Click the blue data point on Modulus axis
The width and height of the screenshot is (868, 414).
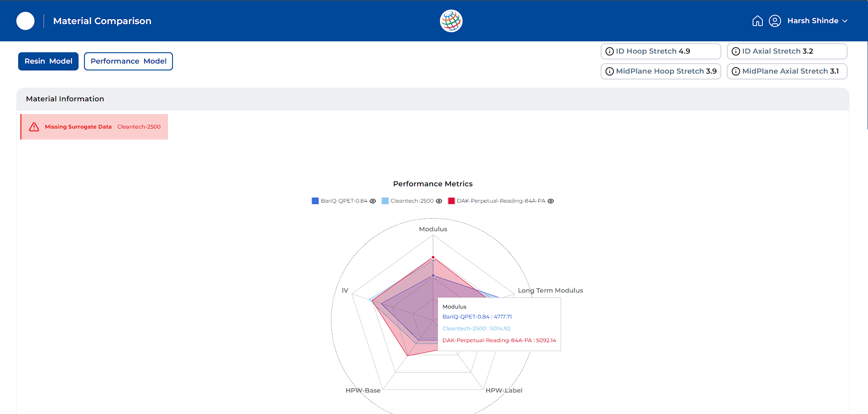point(433,275)
